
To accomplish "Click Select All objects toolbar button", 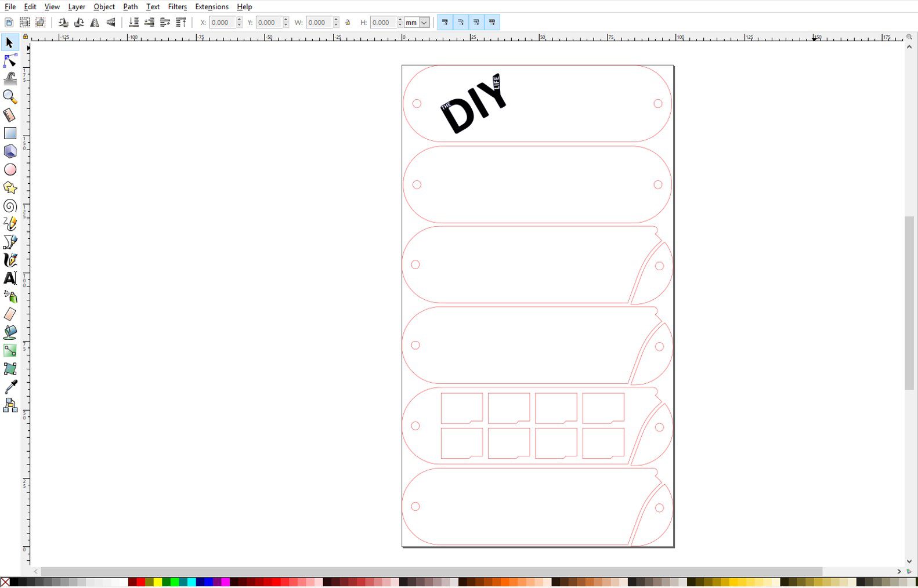I will click(x=9, y=23).
